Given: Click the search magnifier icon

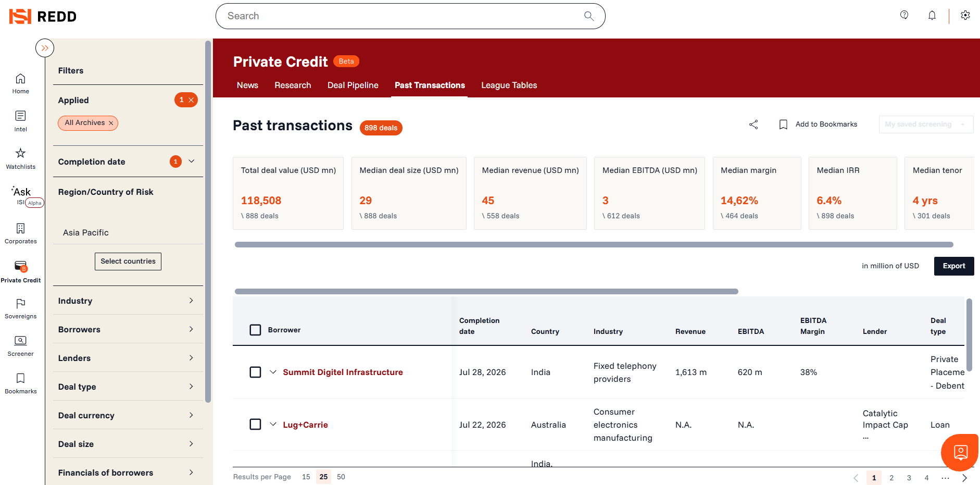Looking at the screenshot, I should 589,16.
